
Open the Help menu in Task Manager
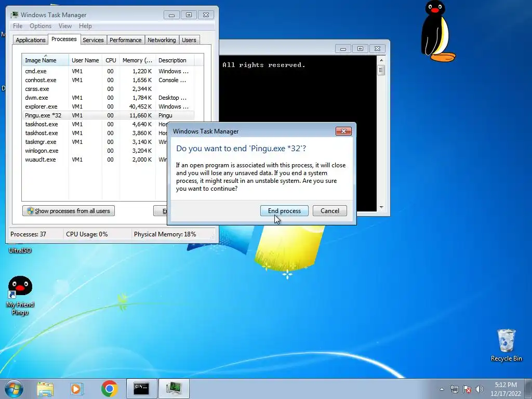(85, 26)
